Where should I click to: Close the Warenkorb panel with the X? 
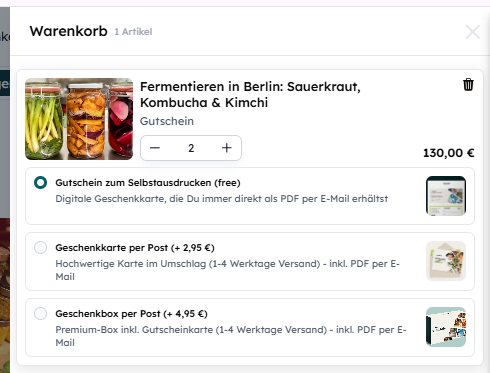point(473,32)
